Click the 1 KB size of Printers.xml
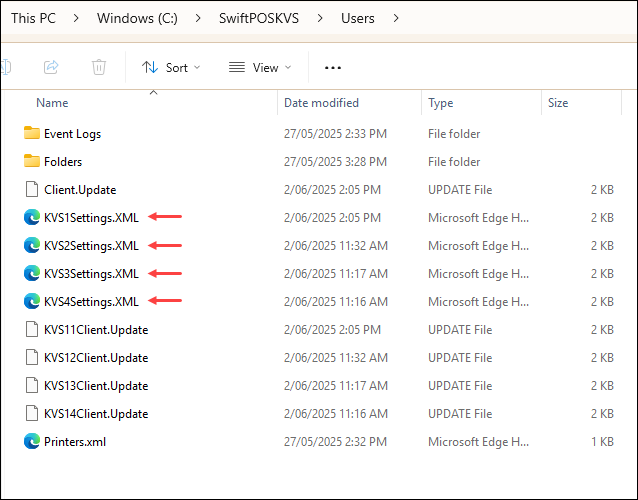This screenshot has height=500, width=638. pos(602,442)
